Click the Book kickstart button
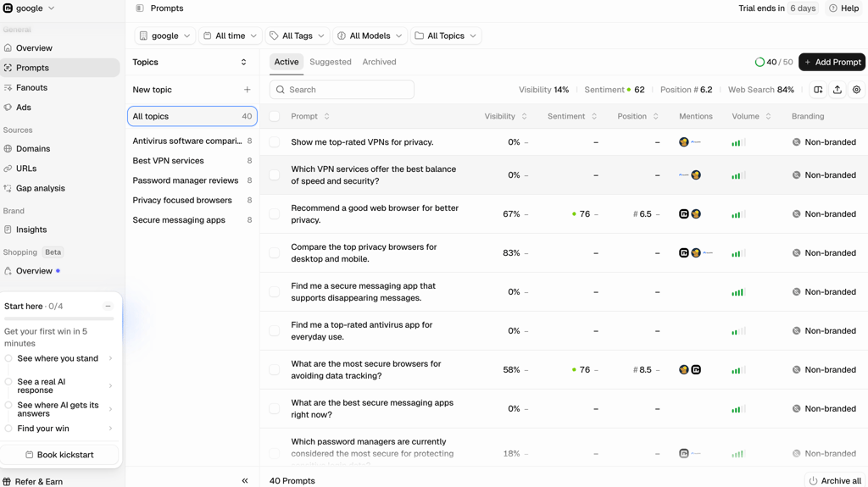 click(59, 455)
